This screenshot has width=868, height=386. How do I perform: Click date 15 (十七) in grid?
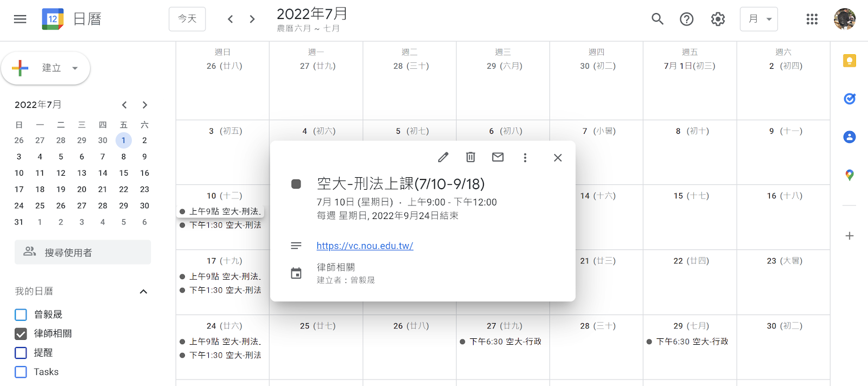[691, 196]
